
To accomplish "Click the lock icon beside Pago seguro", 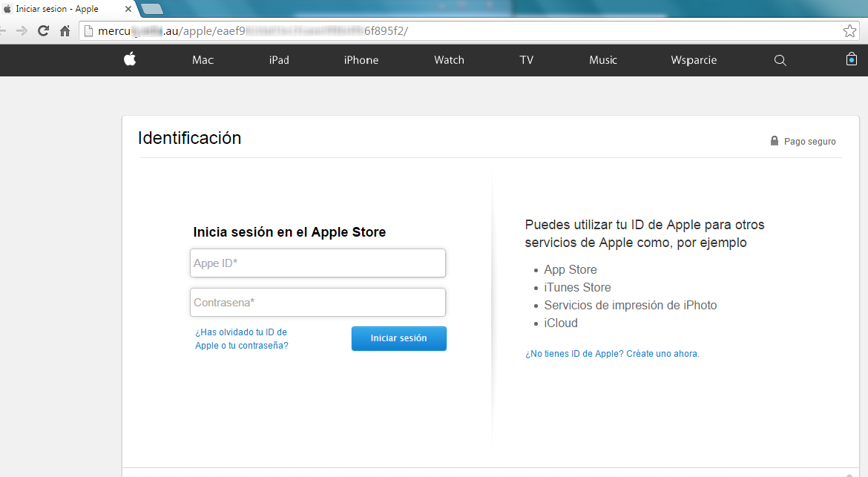I will point(775,141).
